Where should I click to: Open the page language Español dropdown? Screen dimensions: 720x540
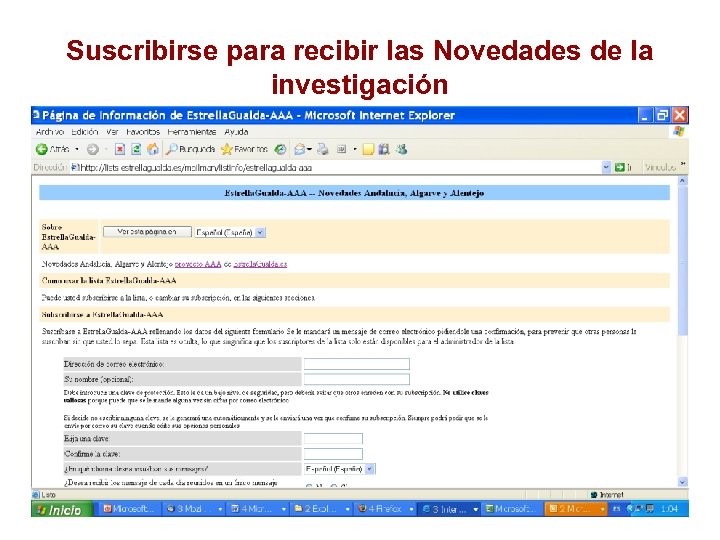click(x=230, y=232)
